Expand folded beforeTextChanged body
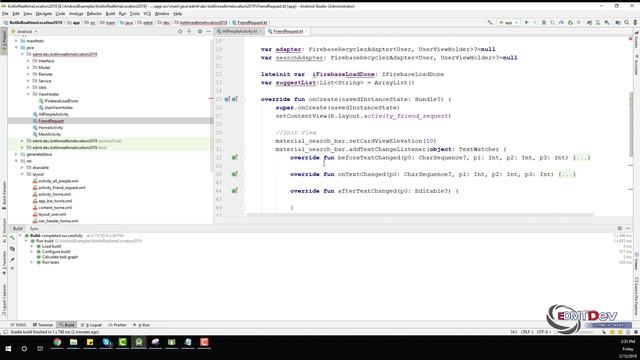The width and height of the screenshot is (640, 360). point(582,158)
